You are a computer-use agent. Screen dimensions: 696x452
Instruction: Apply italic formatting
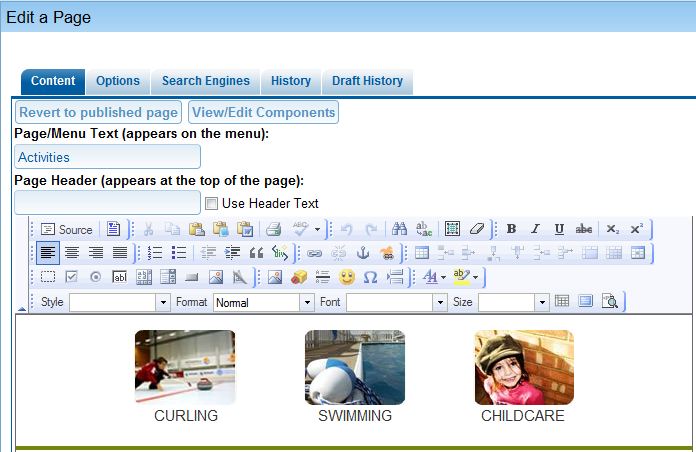coord(535,229)
